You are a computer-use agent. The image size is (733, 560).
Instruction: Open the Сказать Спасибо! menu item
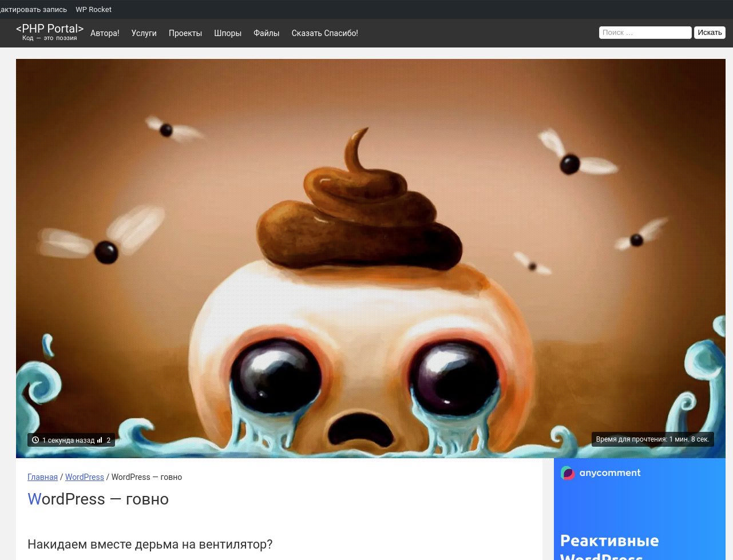[x=324, y=33]
